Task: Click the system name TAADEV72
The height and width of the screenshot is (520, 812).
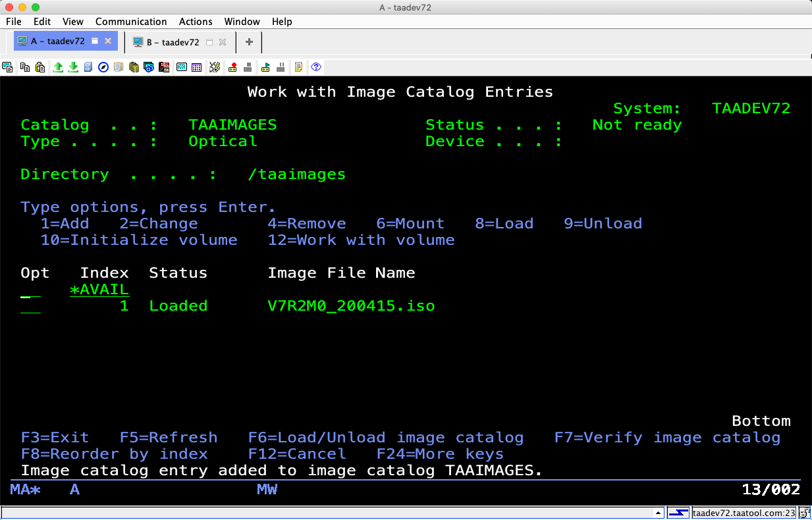Action: pos(751,109)
